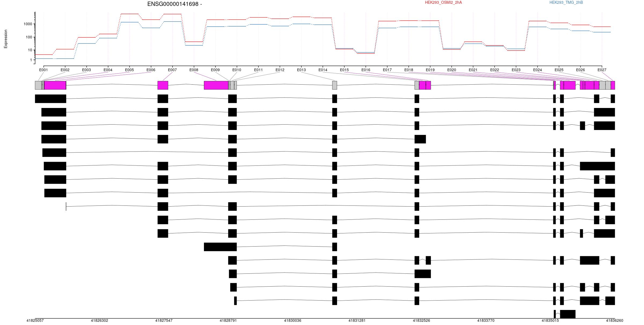Click blue expression line above E013
The width and height of the screenshot is (644, 325).
(x=301, y=24)
